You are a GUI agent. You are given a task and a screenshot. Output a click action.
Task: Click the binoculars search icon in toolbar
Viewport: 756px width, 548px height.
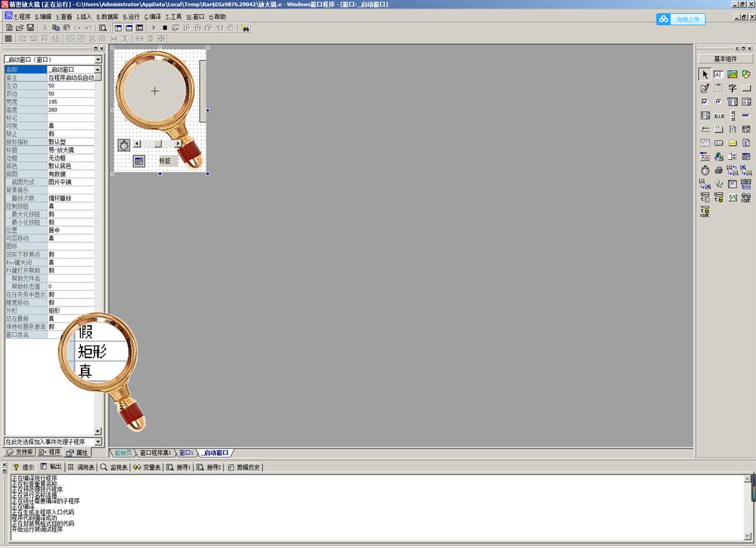[245, 28]
